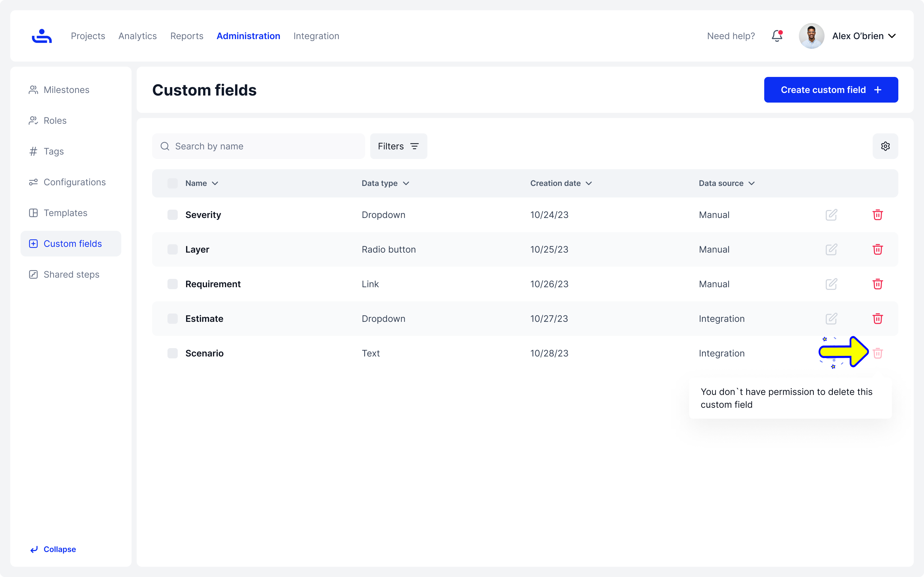Click the Search by name field
Viewport: 924px width, 577px height.
tap(259, 146)
